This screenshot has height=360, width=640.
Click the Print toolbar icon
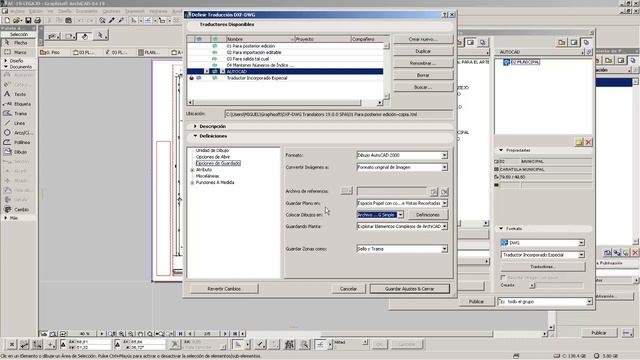(x=38, y=20)
